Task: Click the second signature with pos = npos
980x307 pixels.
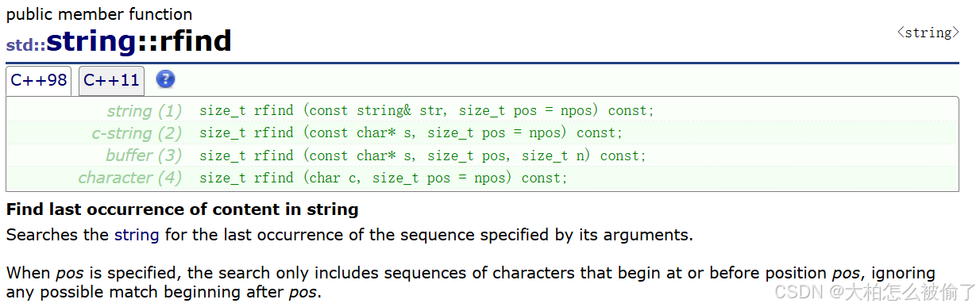Action: 411,133
